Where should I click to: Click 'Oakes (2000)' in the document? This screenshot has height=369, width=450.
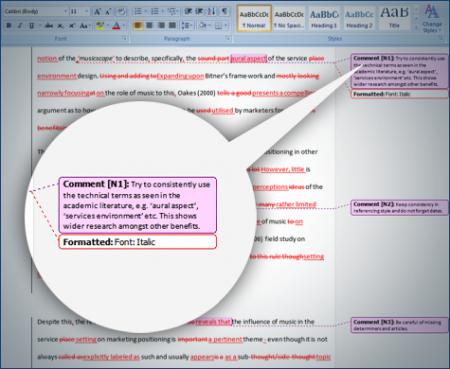point(196,93)
